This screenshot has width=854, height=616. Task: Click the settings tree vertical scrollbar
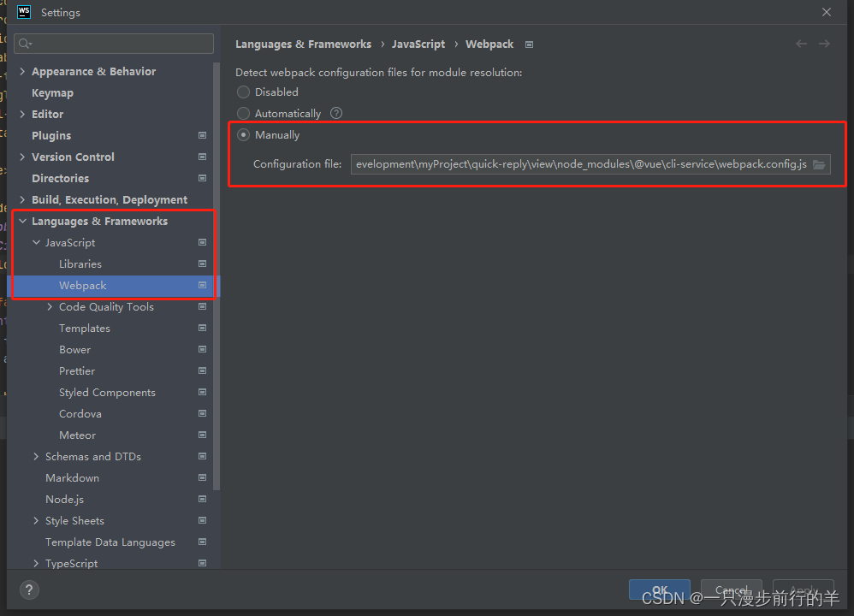pos(216,276)
